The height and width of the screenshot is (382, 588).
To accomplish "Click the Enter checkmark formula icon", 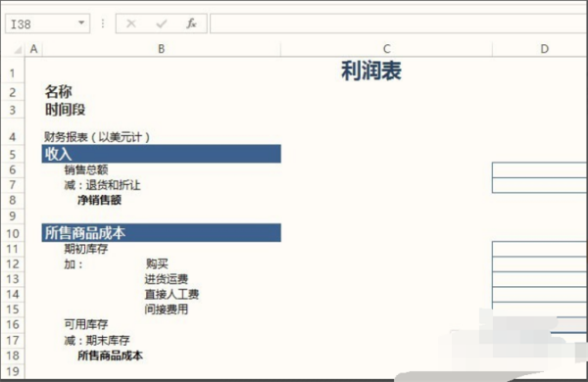I will (162, 24).
